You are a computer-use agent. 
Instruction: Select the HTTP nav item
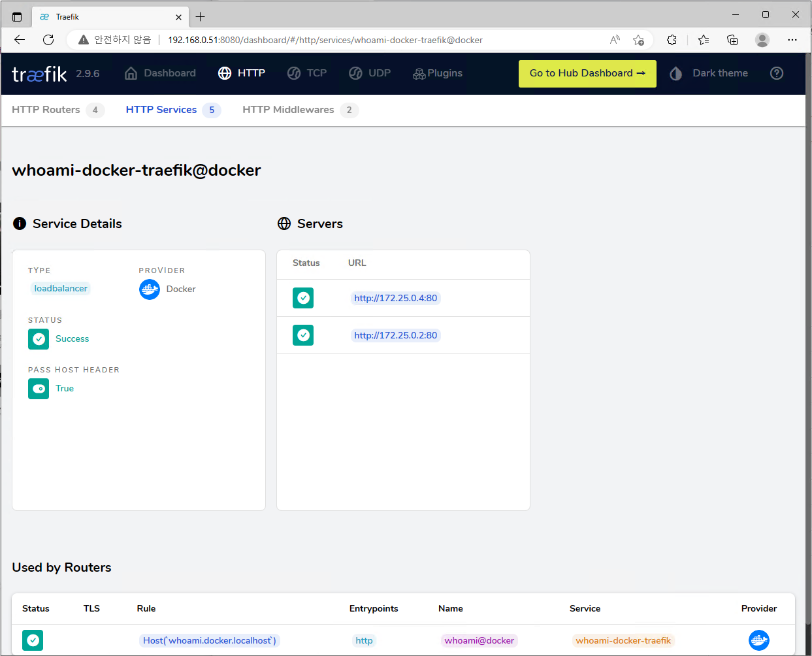click(242, 73)
